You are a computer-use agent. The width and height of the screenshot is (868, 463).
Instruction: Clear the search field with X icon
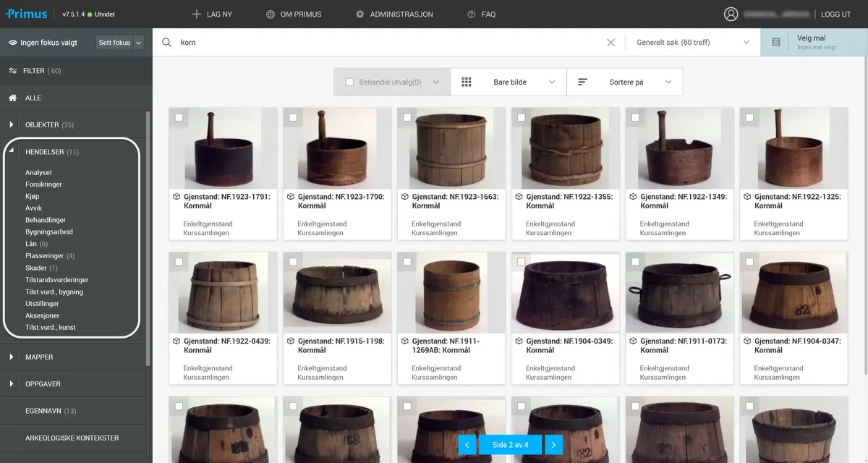click(x=610, y=43)
